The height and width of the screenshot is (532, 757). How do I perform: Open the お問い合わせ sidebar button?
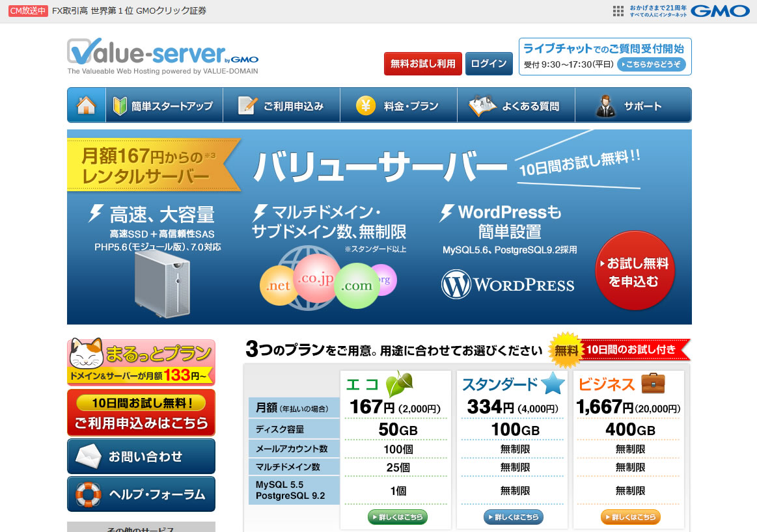(x=141, y=457)
